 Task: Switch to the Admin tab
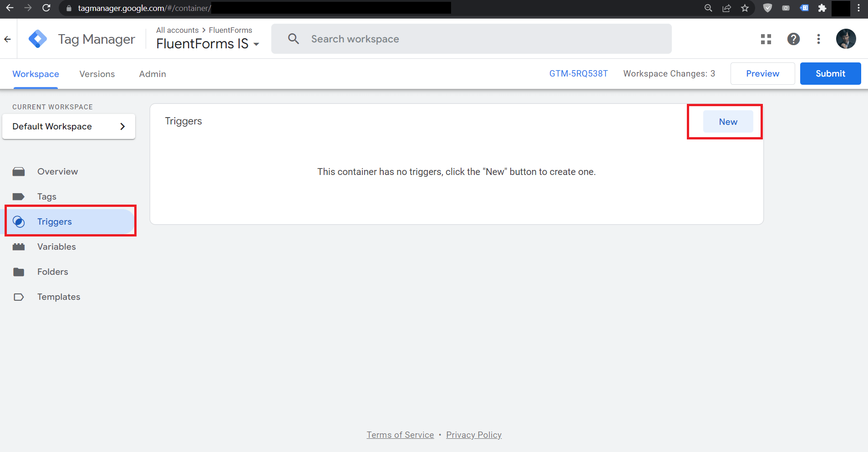click(x=152, y=74)
